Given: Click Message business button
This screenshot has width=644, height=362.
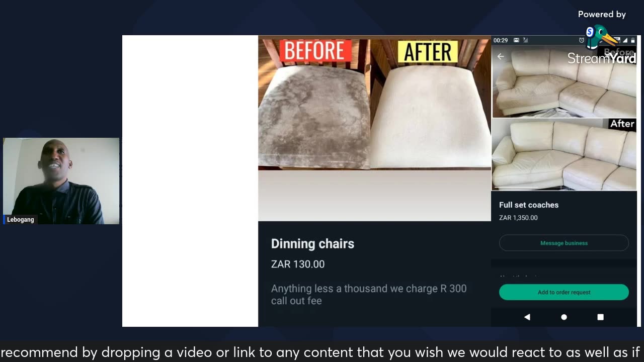Looking at the screenshot, I should click(564, 243).
